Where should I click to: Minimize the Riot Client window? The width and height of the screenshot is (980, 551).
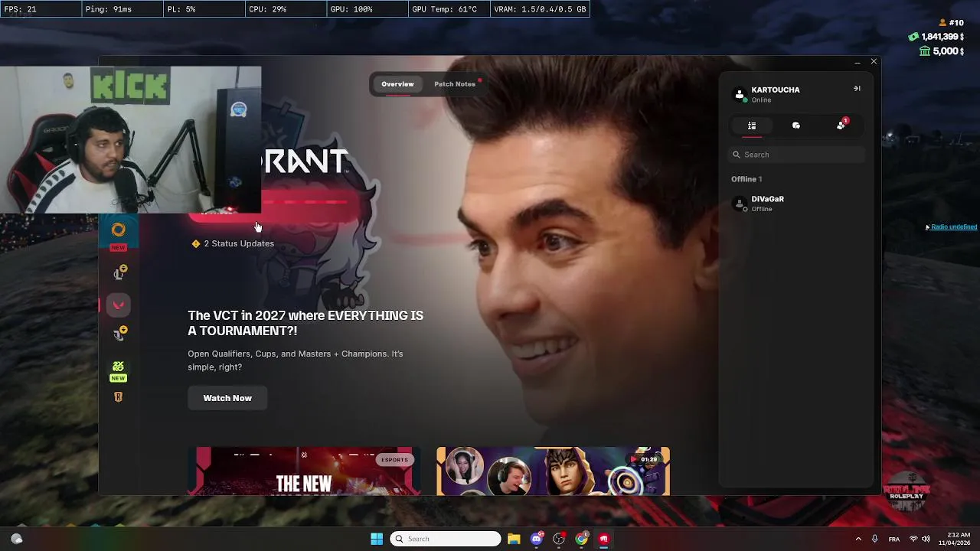(857, 62)
